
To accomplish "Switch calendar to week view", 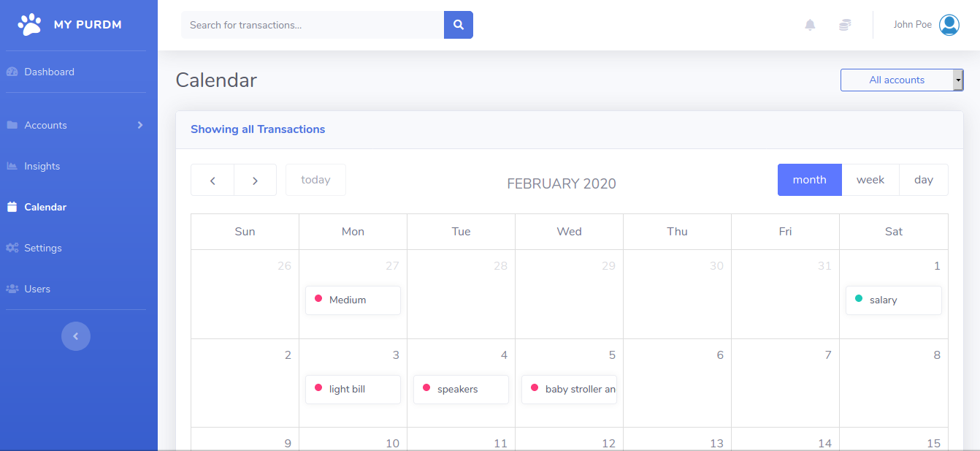I will [x=870, y=180].
